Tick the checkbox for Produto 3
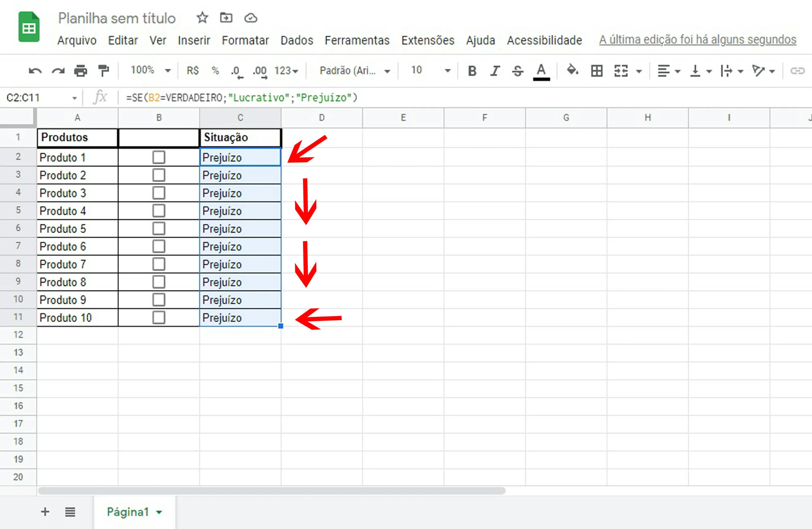Screen dimensions: 812x529 coord(159,193)
